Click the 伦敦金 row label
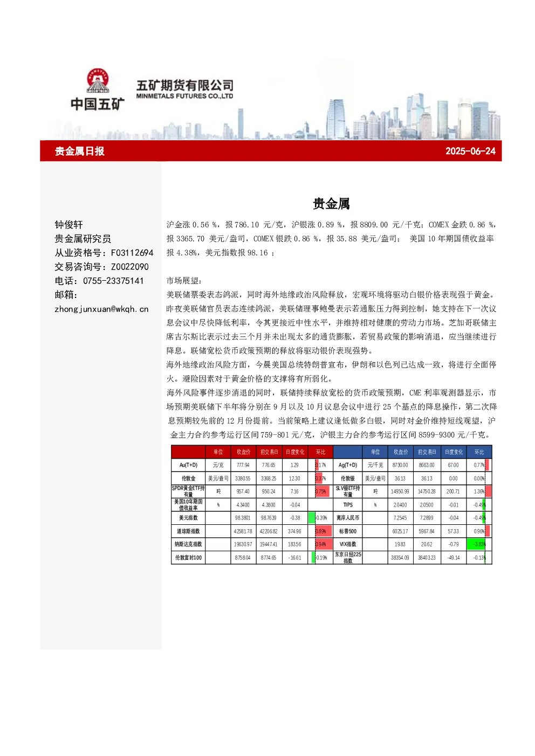The height and width of the screenshot is (756, 535). pyautogui.click(x=188, y=478)
